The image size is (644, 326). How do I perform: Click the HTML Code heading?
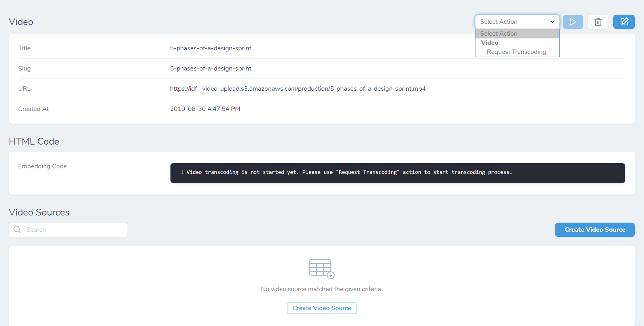(x=34, y=141)
